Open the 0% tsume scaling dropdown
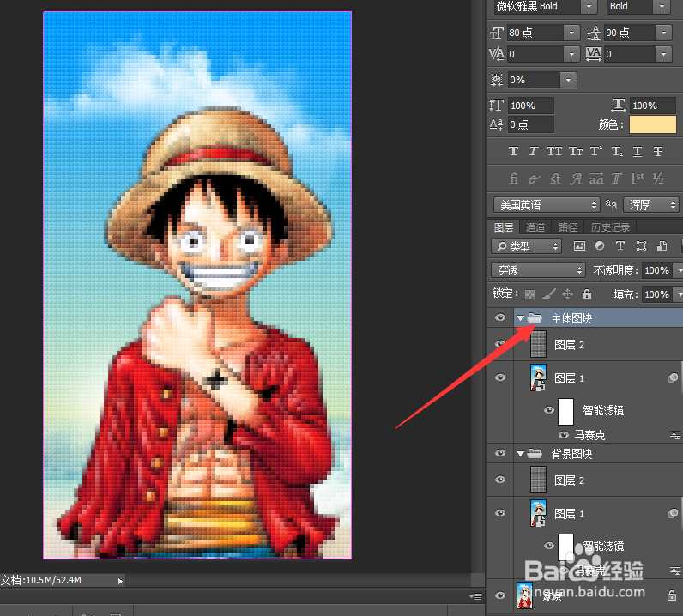The width and height of the screenshot is (683, 616). (568, 80)
